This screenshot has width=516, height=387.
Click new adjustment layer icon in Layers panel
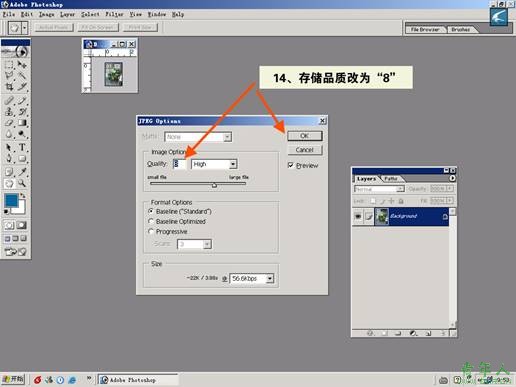[413, 333]
